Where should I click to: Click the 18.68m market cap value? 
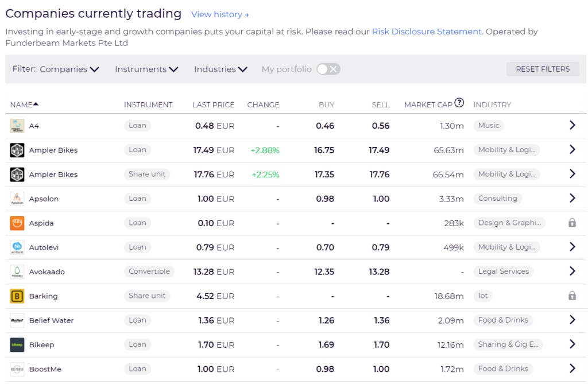(449, 296)
